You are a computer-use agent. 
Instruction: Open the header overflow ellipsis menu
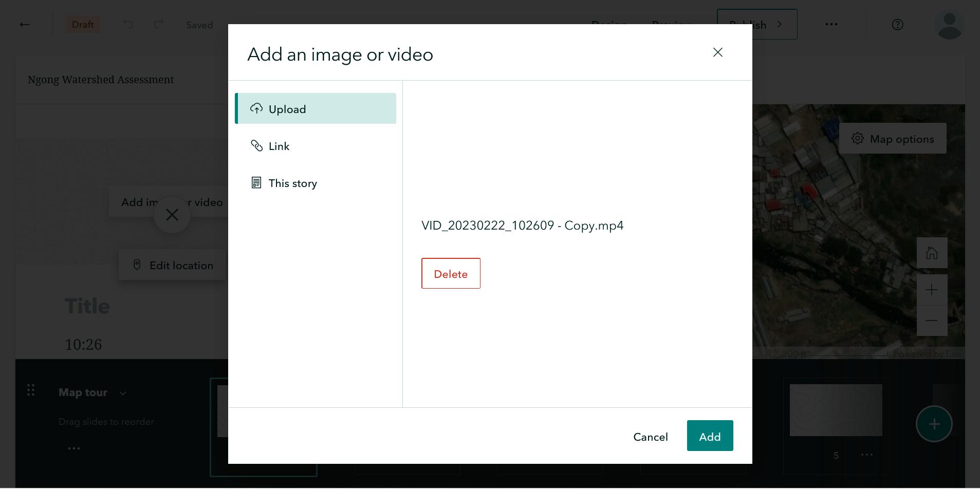[x=830, y=24]
